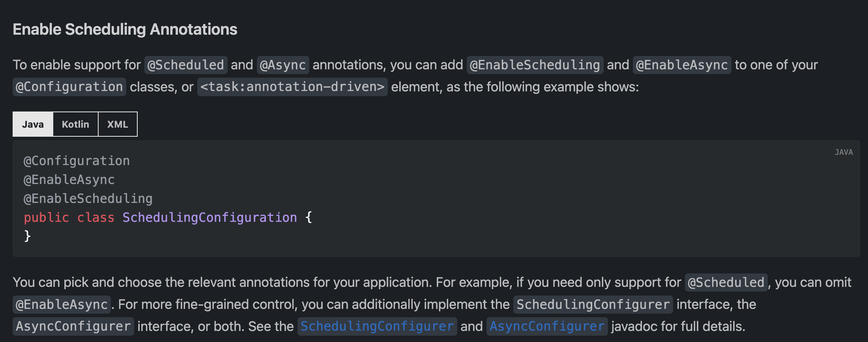The height and width of the screenshot is (342, 868).
Task: Click the @EnableScheduling inline code in the first paragraph
Action: (x=535, y=65)
